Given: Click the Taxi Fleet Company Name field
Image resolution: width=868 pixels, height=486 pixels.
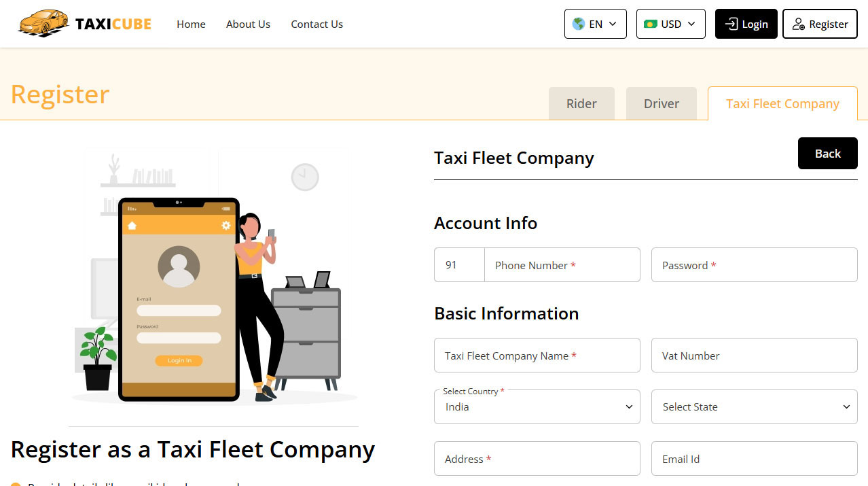Looking at the screenshot, I should pos(537,355).
